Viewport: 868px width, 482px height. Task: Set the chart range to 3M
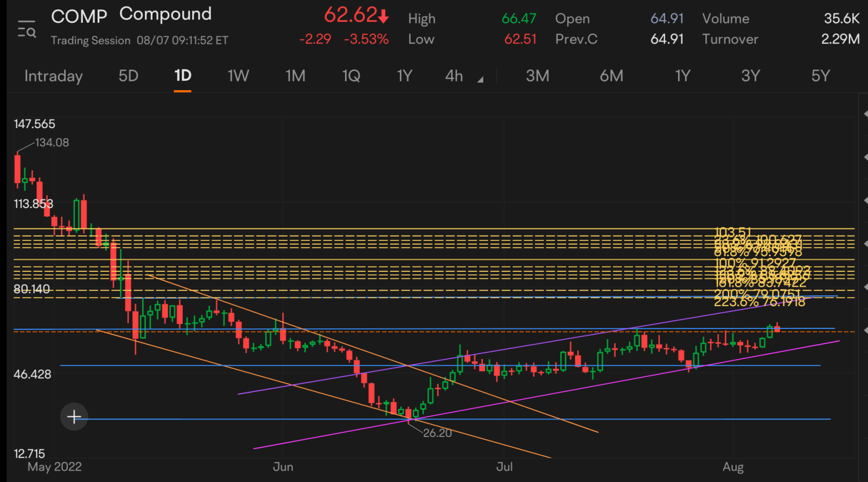click(538, 76)
